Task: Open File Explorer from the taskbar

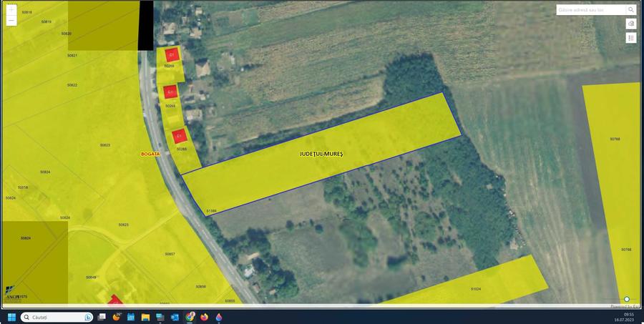Action: click(145, 317)
